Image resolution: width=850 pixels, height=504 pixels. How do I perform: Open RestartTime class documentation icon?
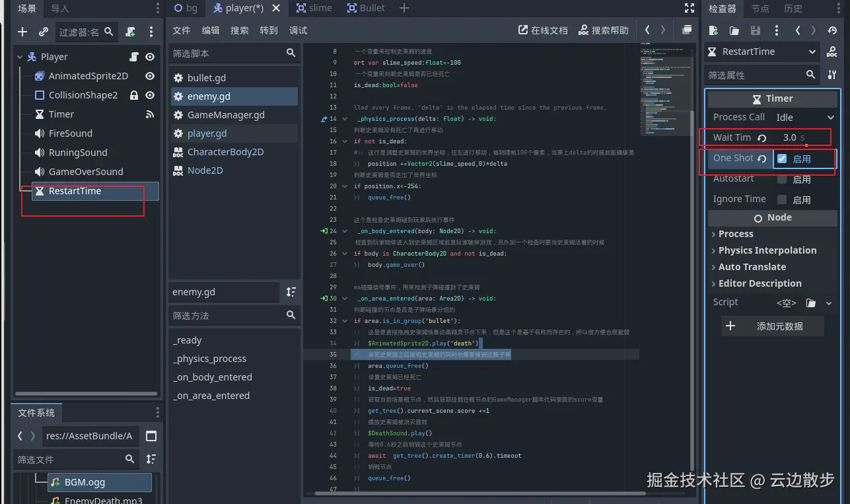tap(832, 52)
